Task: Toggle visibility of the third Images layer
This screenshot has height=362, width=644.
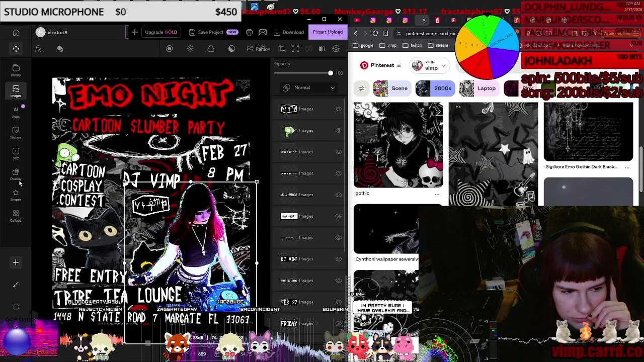Action: pos(339,152)
